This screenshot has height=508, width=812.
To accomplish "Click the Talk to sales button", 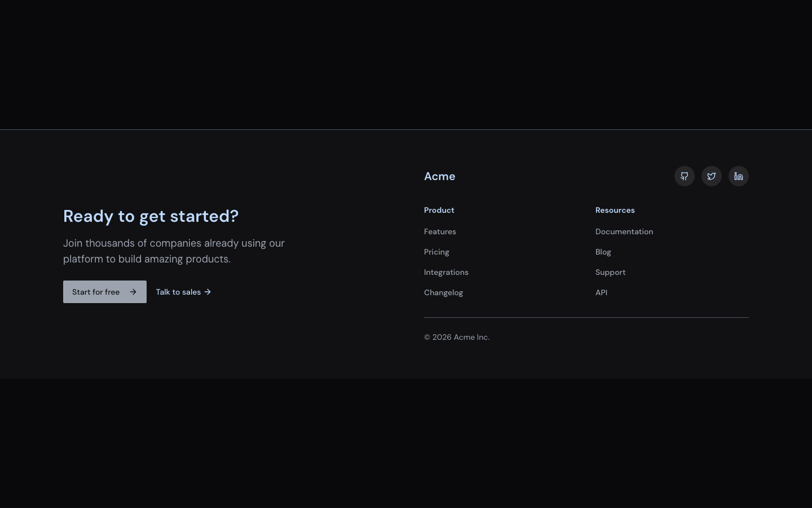I will [x=178, y=292].
